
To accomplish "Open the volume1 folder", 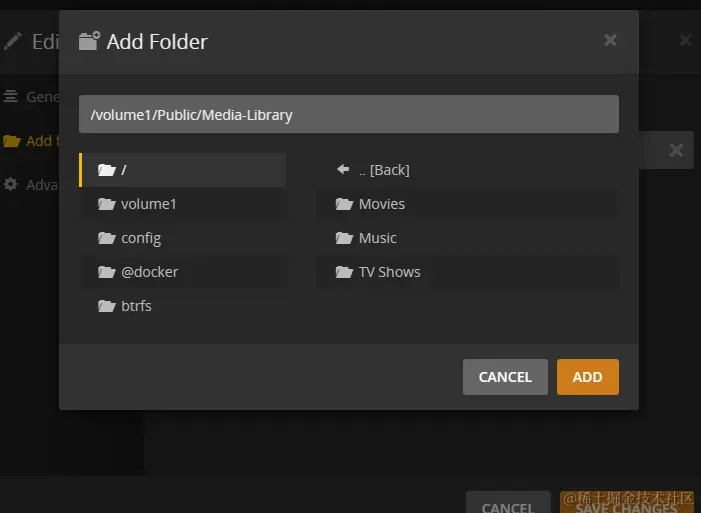I will click(x=182, y=204).
